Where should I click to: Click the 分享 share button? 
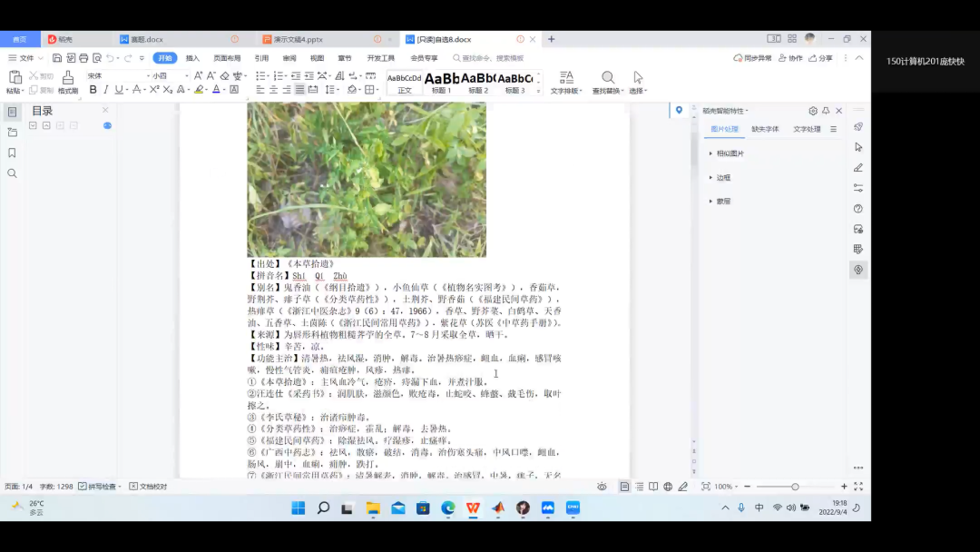(x=820, y=58)
